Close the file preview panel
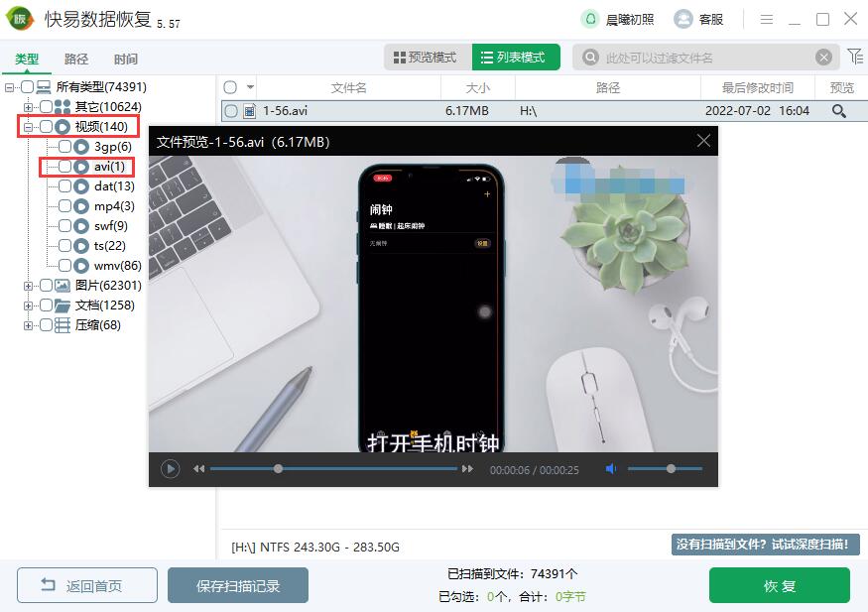868x612 pixels. [703, 141]
